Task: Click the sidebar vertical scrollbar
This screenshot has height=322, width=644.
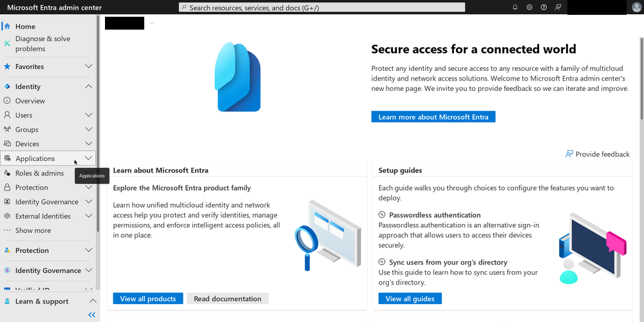Action: (x=98, y=123)
